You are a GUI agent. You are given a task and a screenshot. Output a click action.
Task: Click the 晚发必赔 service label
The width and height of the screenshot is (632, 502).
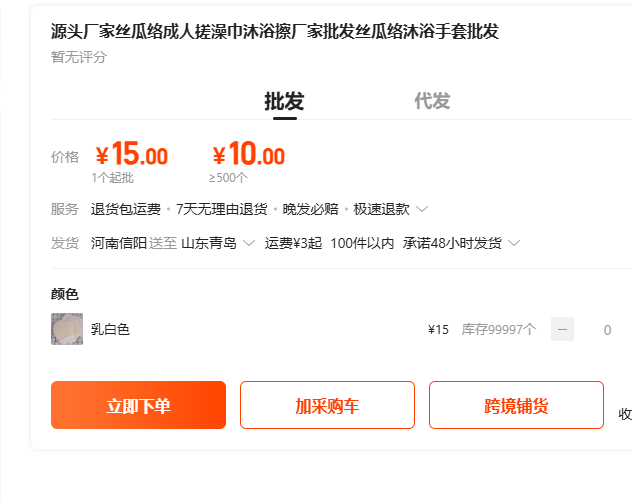click(x=310, y=209)
